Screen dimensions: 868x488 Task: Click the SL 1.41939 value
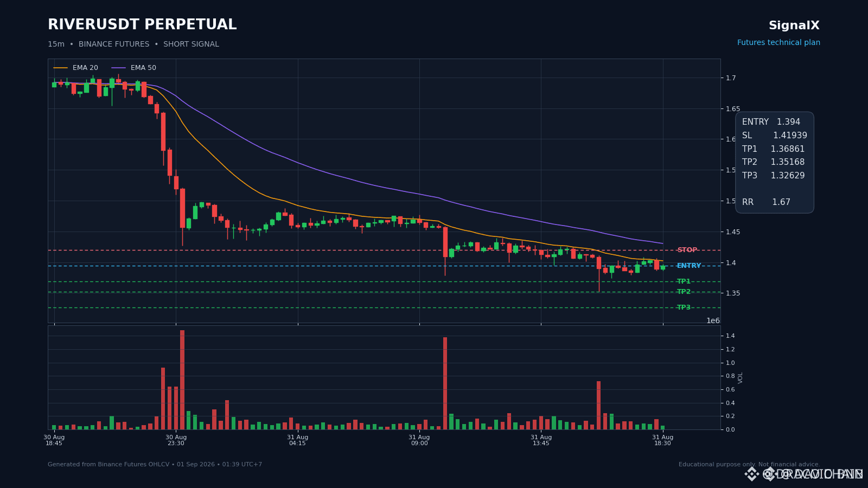point(775,136)
